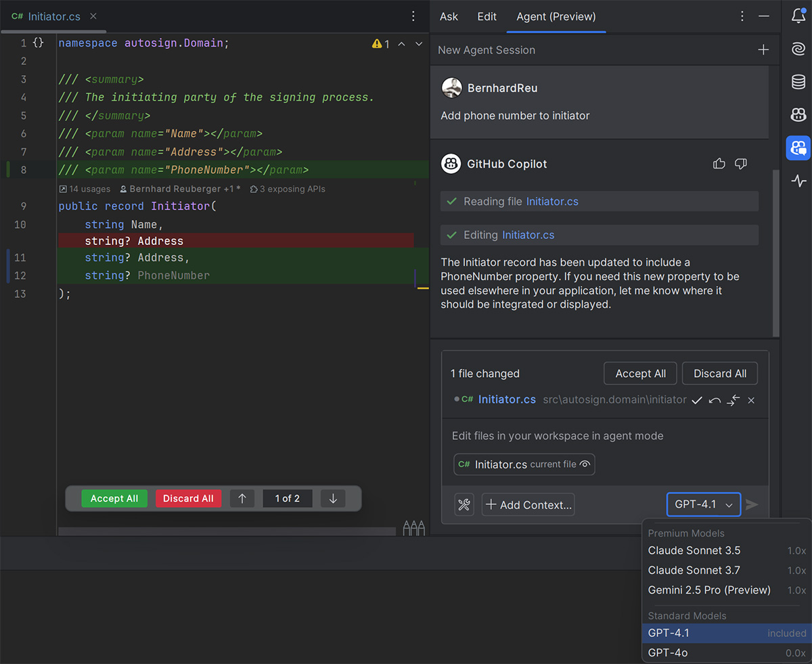Open the reader mode AAA icon
The width and height of the screenshot is (812, 664).
pyautogui.click(x=414, y=528)
